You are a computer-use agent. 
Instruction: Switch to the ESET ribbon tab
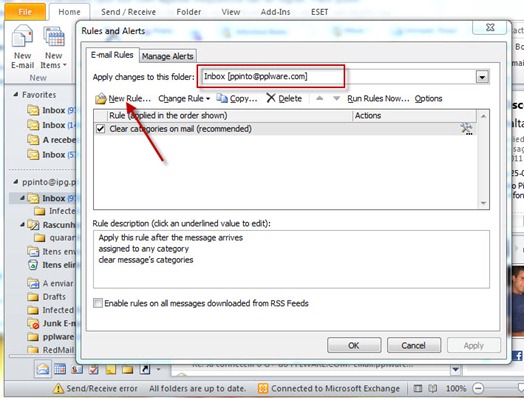click(319, 12)
